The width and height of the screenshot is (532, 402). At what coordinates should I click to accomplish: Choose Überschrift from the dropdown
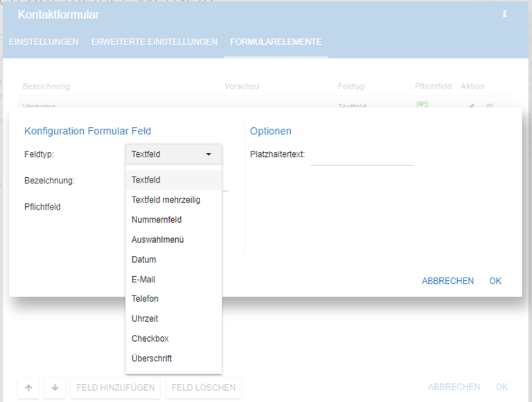(x=152, y=358)
